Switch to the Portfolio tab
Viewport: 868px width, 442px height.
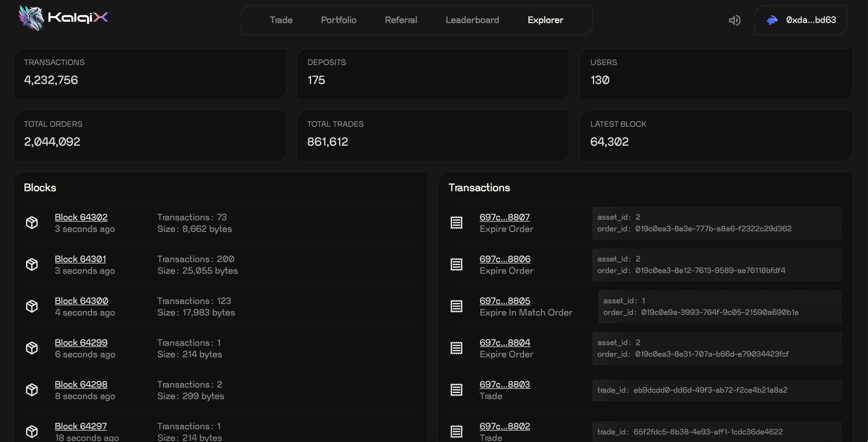(339, 20)
